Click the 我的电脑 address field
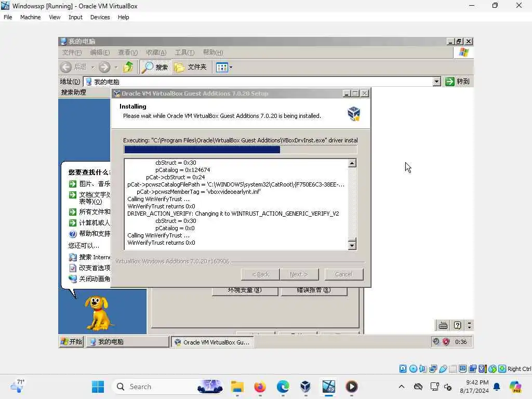This screenshot has width=532, height=399. [258, 82]
